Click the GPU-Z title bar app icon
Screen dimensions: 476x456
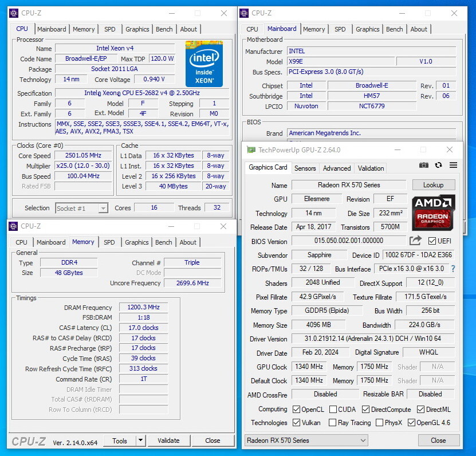point(251,150)
